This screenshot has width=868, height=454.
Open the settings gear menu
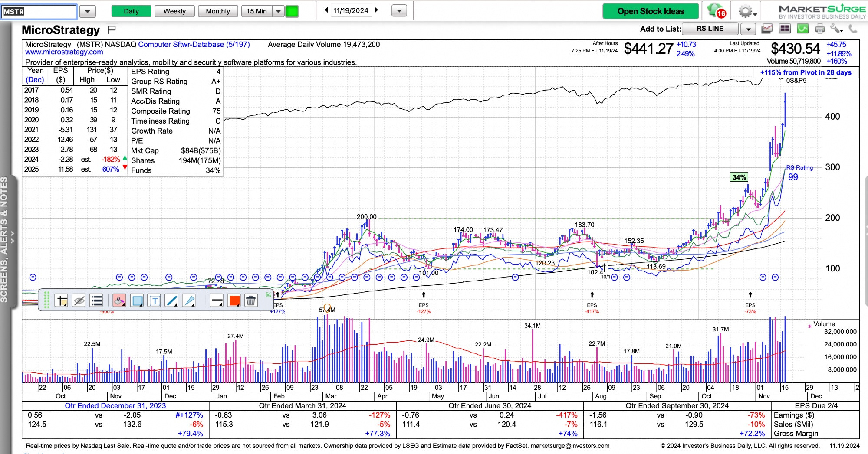tap(746, 11)
